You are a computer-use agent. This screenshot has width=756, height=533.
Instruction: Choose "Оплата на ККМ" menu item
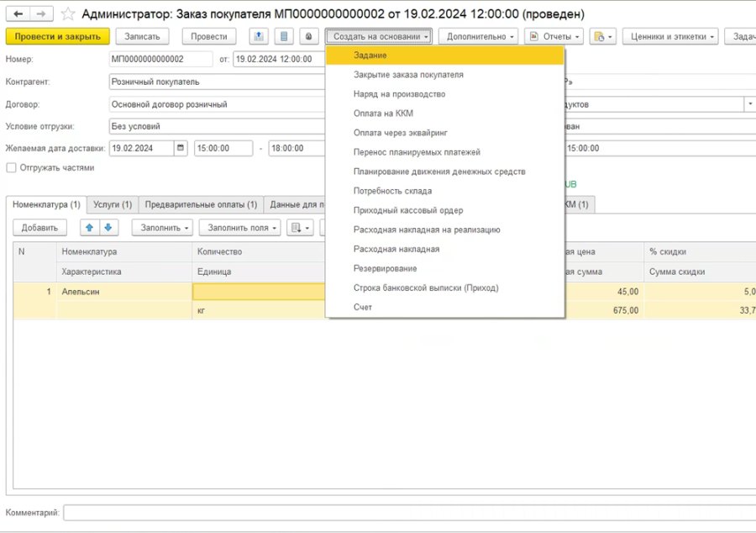pos(445,113)
